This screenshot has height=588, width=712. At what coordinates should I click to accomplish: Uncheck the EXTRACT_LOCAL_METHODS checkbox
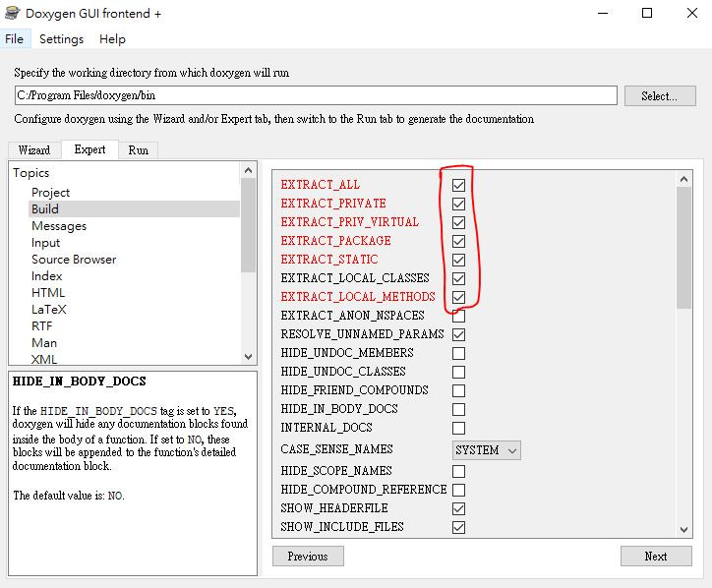pos(458,297)
